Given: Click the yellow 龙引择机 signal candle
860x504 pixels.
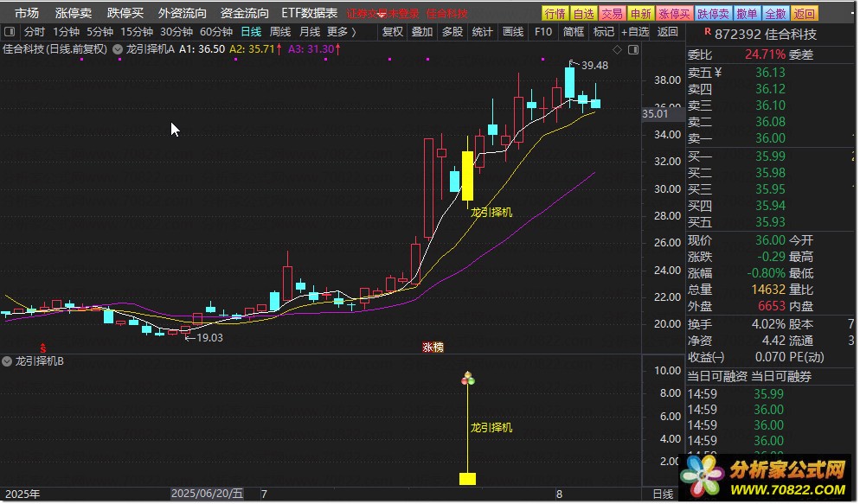Looking at the screenshot, I should point(468,175).
